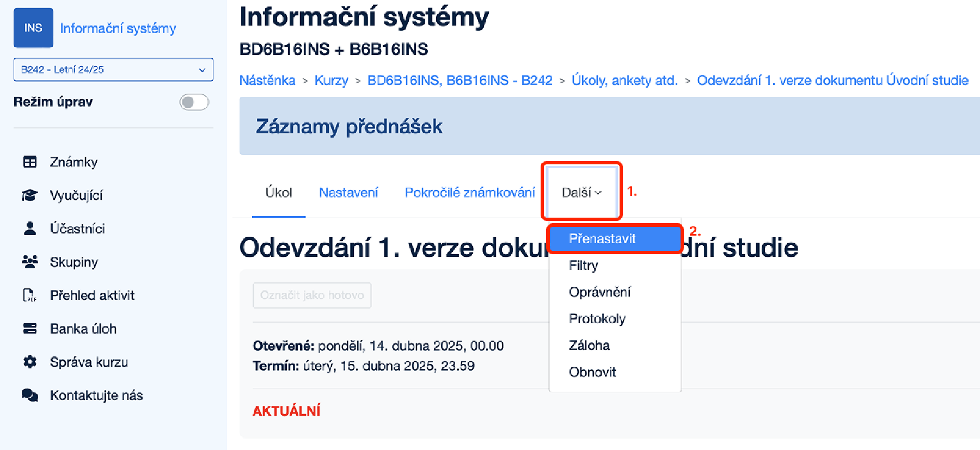Open the B242 - Letní 24/25 semester dropdown
The width and height of the screenshot is (980, 450).
(x=113, y=69)
